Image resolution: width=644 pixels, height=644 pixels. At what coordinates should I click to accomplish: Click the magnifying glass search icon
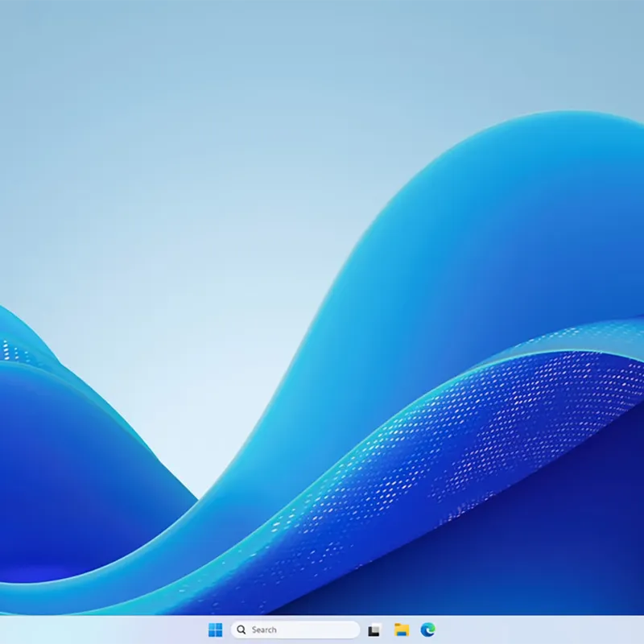tap(242, 630)
